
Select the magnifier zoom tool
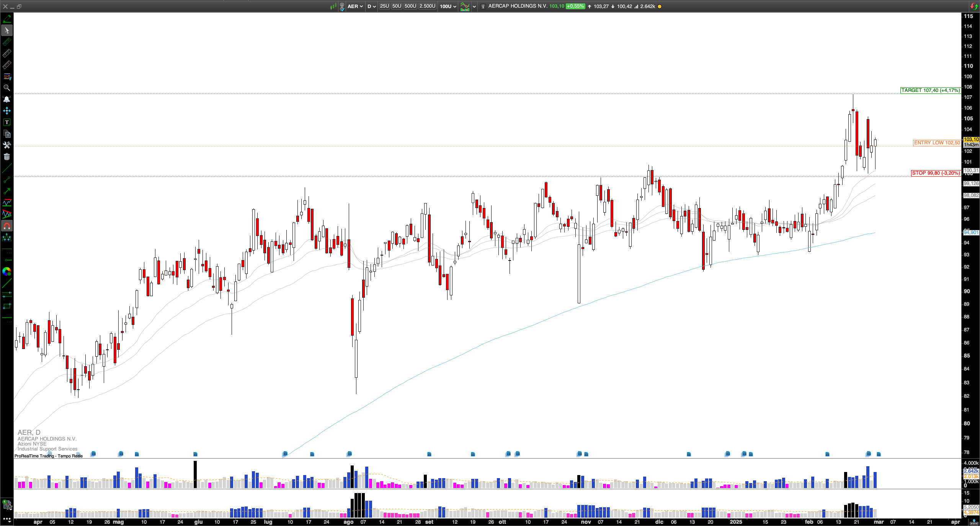tap(7, 88)
